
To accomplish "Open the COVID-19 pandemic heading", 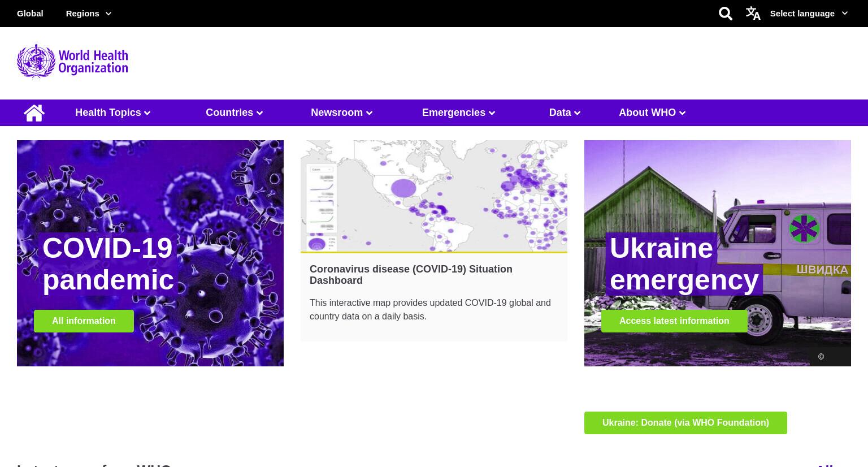I will click(x=108, y=264).
